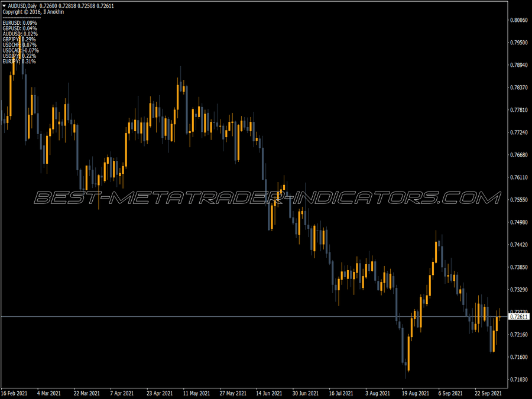Viewport: 532px width, 399px height.
Task: Click the horizontal current price line
Action: pyautogui.click(x=266, y=317)
